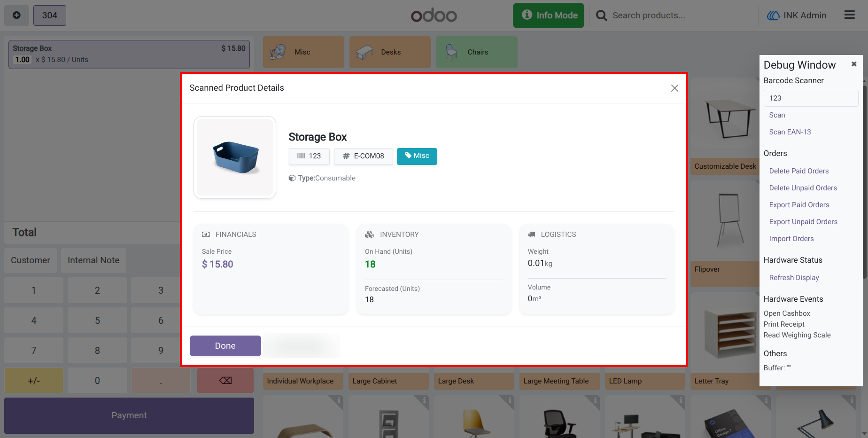868x438 pixels.
Task: Click the E-COM08 reference badge
Action: click(363, 156)
